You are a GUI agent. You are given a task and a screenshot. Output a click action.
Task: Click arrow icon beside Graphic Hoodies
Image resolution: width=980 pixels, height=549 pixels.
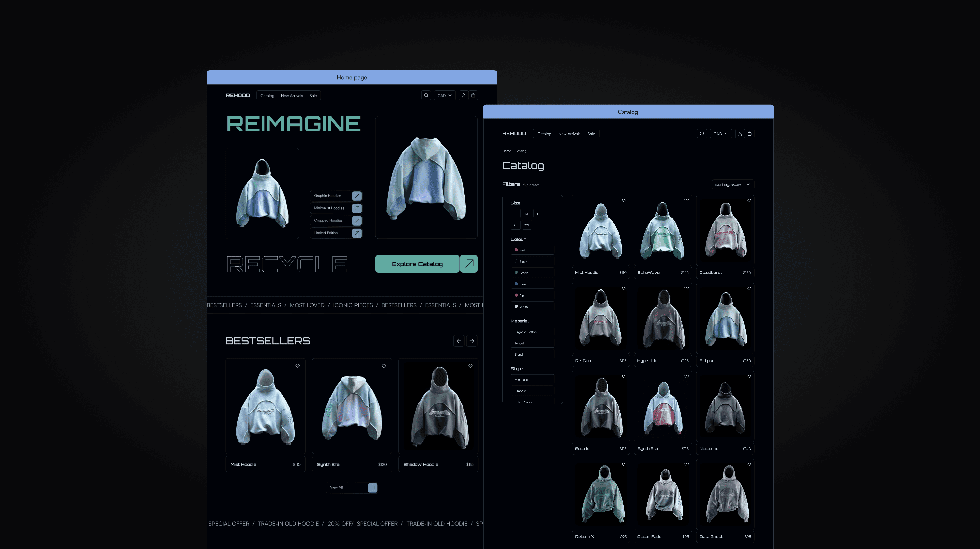tap(357, 196)
